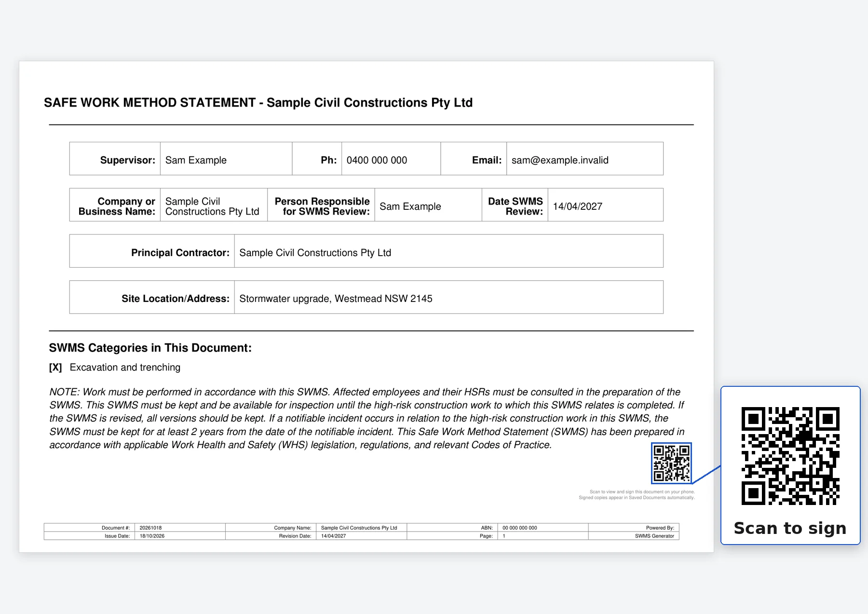
Task: Click the email sam@example.invalid
Action: pyautogui.click(x=560, y=160)
